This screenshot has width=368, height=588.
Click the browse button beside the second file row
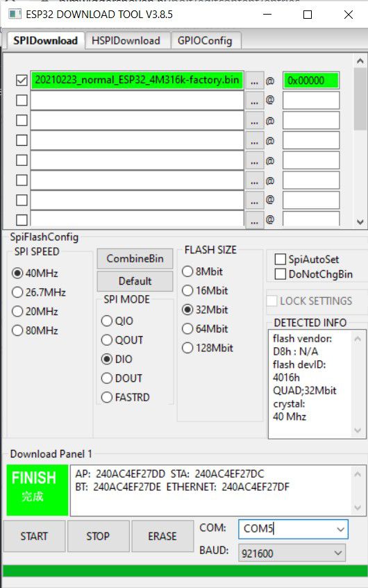tap(254, 101)
